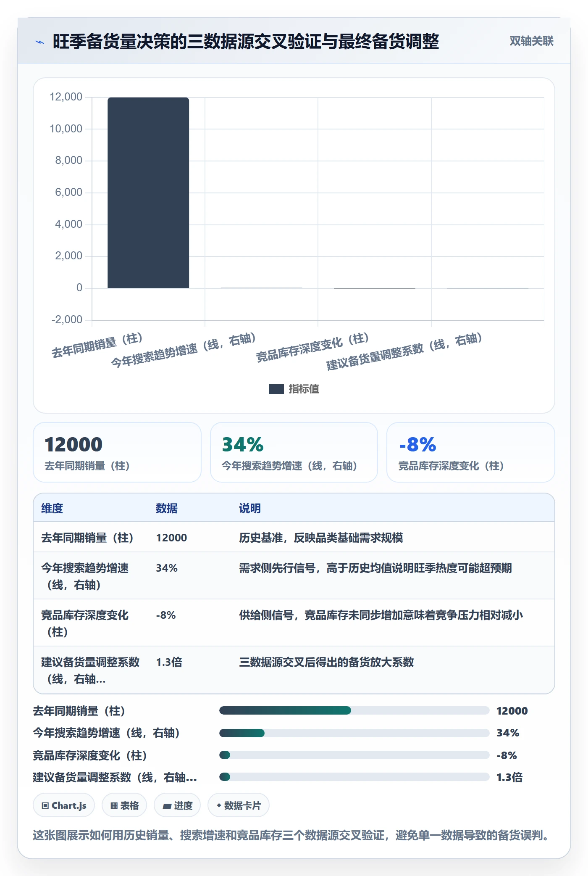This screenshot has height=876, width=588.
Task: Click the -2,000 y-axis label
Action: click(x=67, y=319)
